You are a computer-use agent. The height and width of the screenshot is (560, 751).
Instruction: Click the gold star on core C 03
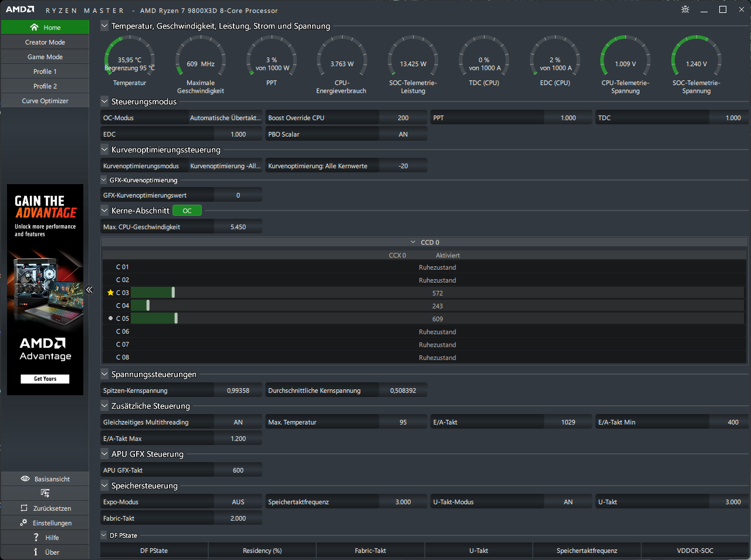110,293
